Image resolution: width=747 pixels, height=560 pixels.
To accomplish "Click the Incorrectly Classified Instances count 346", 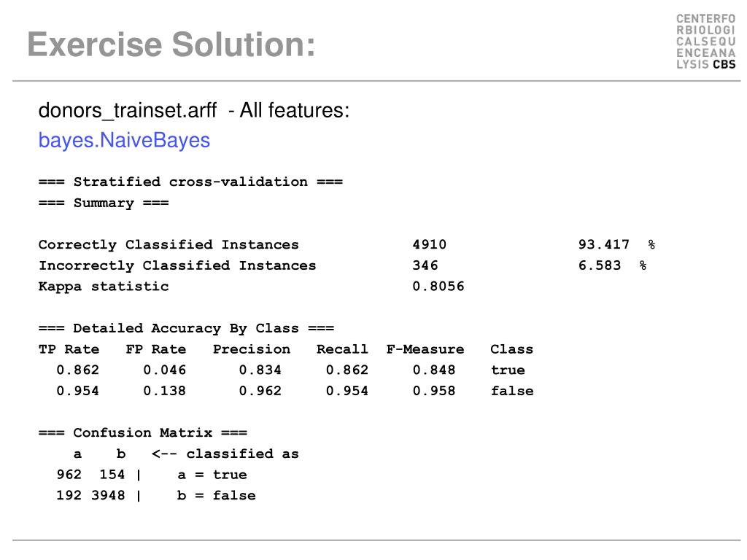I will pos(425,265).
